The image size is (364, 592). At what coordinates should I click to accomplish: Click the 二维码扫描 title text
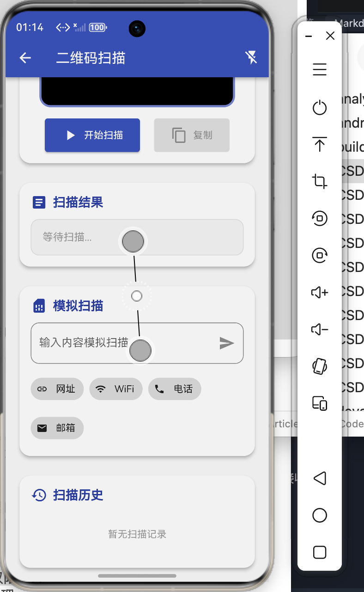[x=91, y=58]
